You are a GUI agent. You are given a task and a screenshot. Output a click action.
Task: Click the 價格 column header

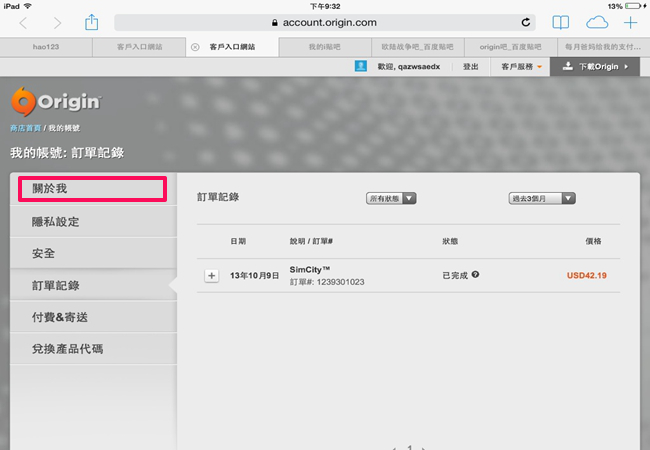[x=593, y=241]
